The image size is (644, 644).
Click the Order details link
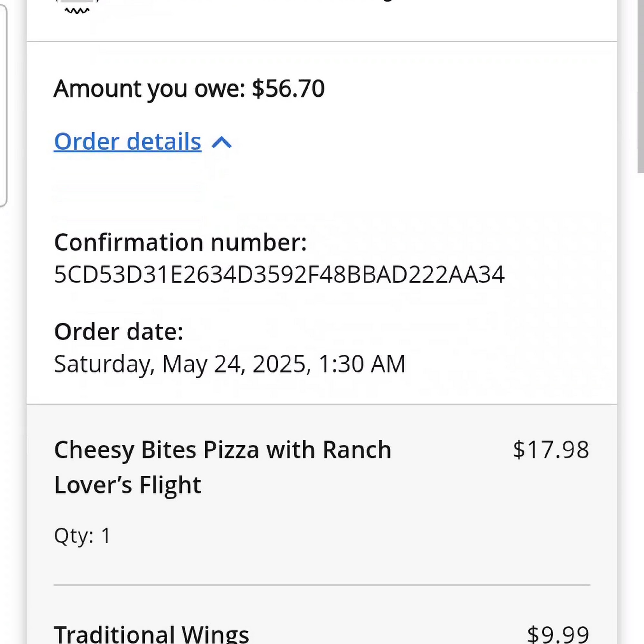[x=127, y=142]
